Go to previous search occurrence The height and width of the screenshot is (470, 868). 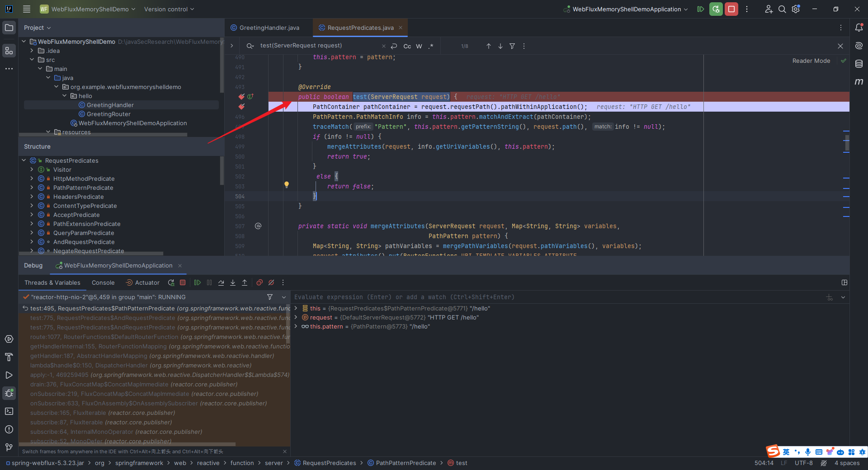[x=489, y=46]
